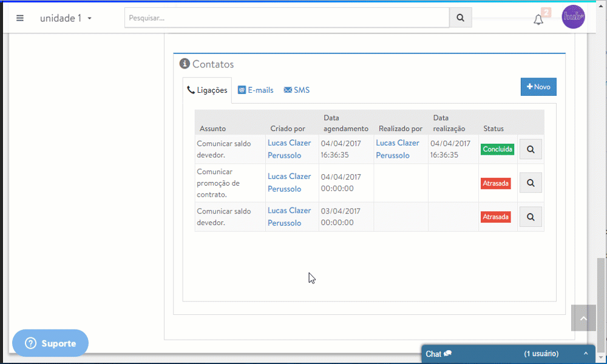
Task: Expand the Chat panel chevron
Action: tap(586, 354)
